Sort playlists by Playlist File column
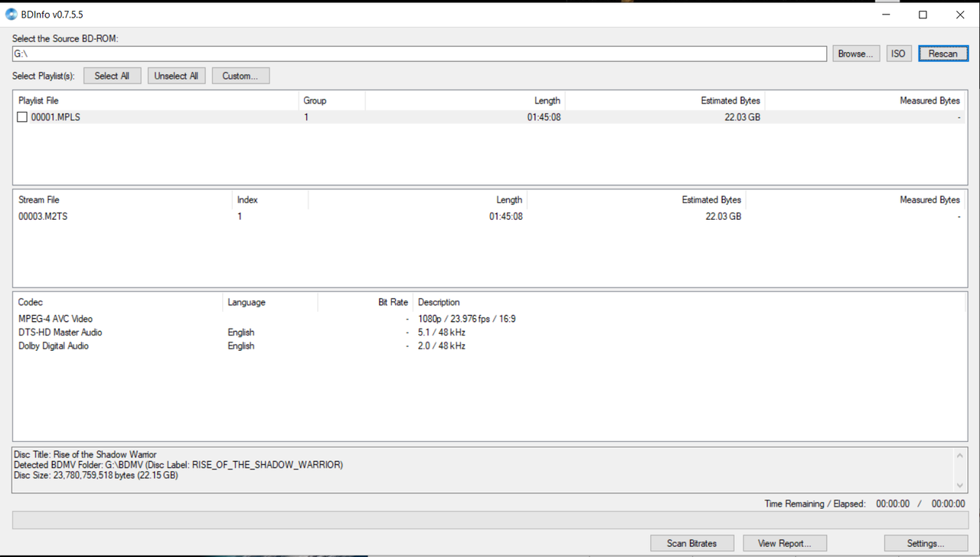980x557 pixels. coord(156,100)
